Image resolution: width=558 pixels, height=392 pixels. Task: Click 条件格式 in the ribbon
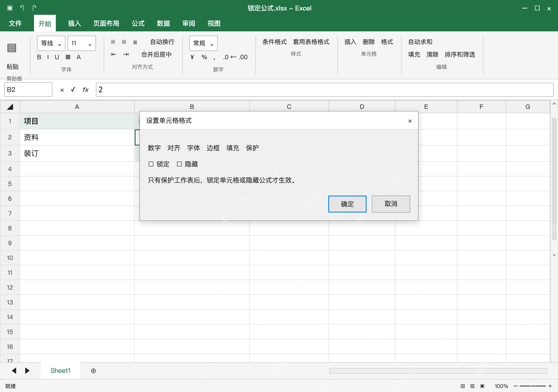(x=275, y=42)
